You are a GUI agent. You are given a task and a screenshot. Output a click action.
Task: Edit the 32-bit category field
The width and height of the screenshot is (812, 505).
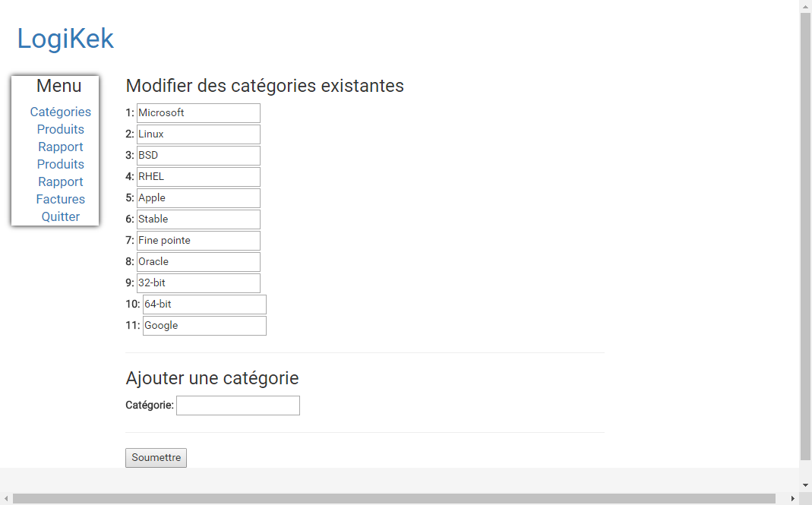click(x=198, y=282)
